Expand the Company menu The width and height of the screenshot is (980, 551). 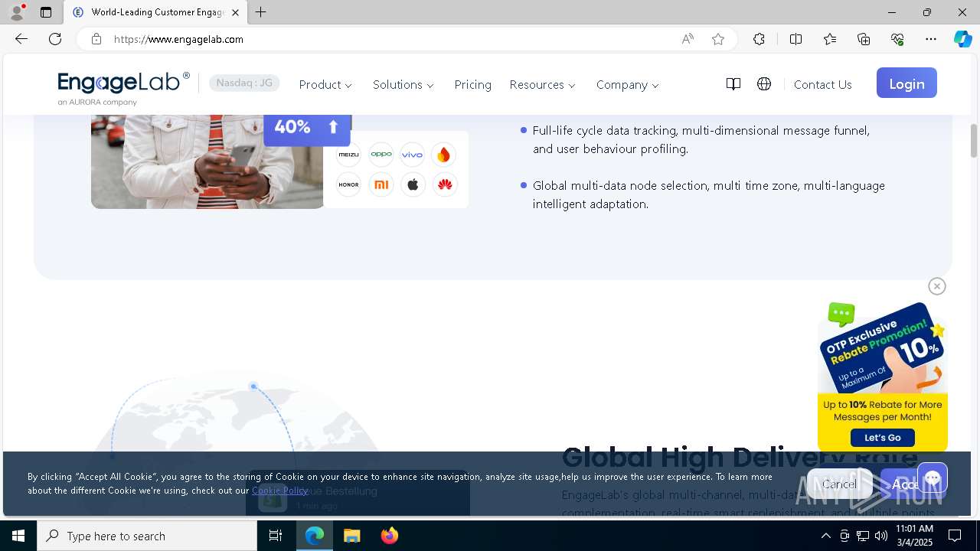click(x=628, y=85)
